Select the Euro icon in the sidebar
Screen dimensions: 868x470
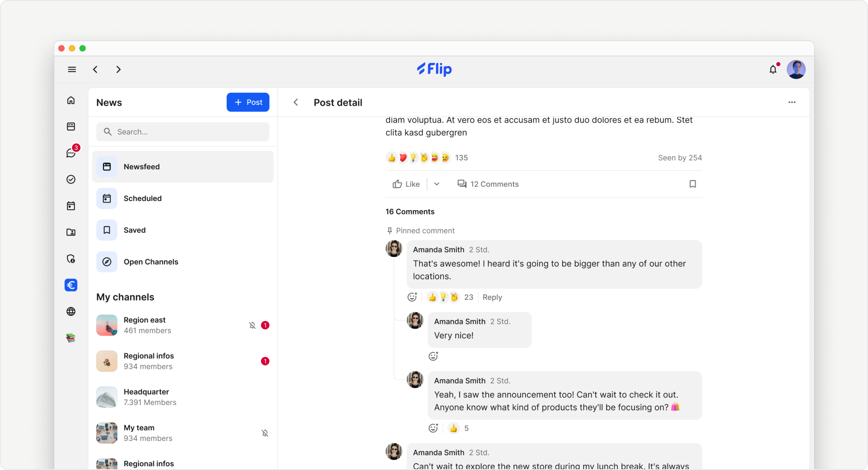pos(71,285)
